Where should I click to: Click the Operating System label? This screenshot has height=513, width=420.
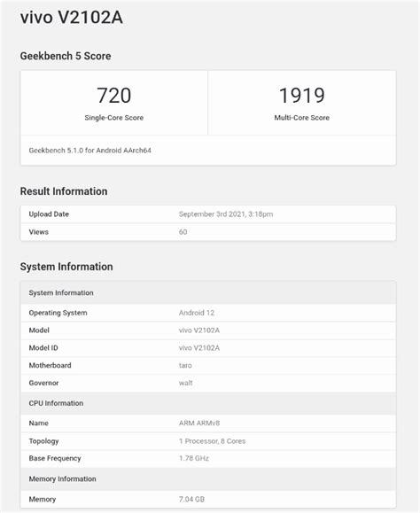(x=58, y=313)
